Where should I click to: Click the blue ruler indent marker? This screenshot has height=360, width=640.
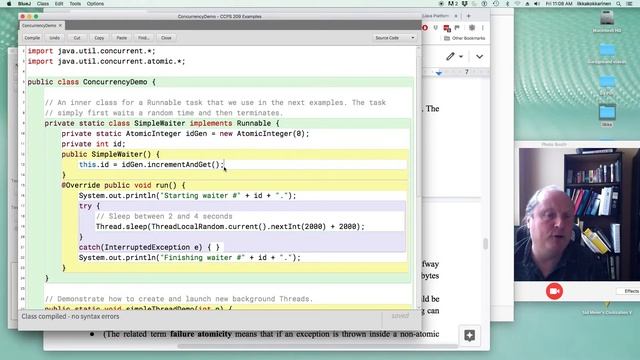pyautogui.click(x=438, y=73)
